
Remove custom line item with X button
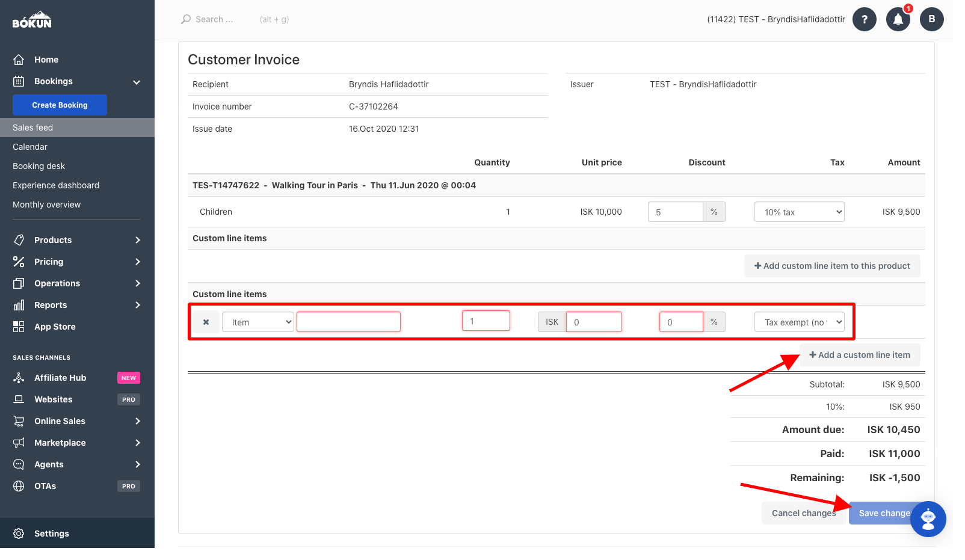(206, 322)
